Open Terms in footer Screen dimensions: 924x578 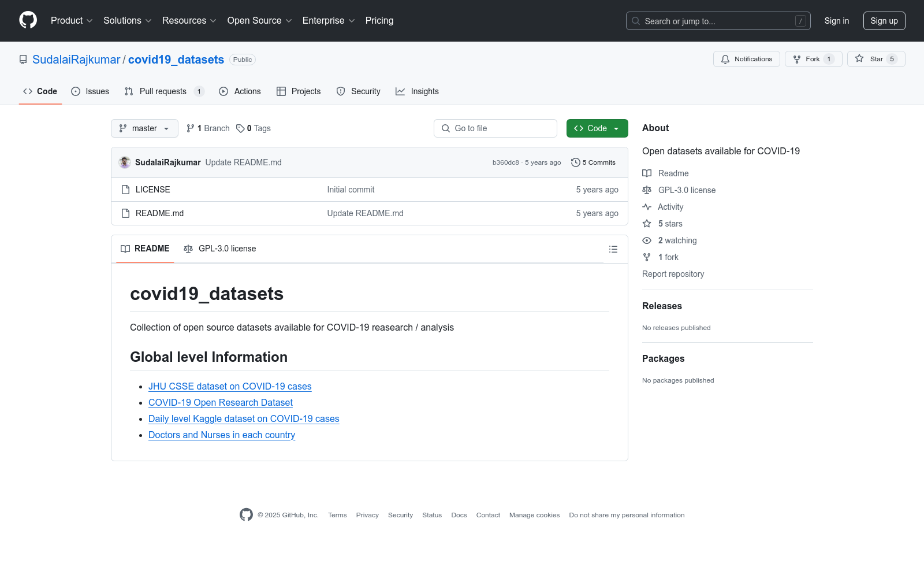pyautogui.click(x=337, y=515)
